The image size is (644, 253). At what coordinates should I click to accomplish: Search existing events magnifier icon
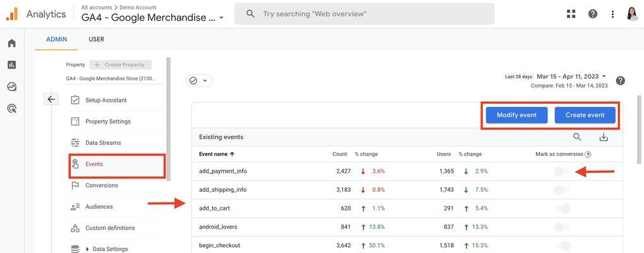click(577, 137)
